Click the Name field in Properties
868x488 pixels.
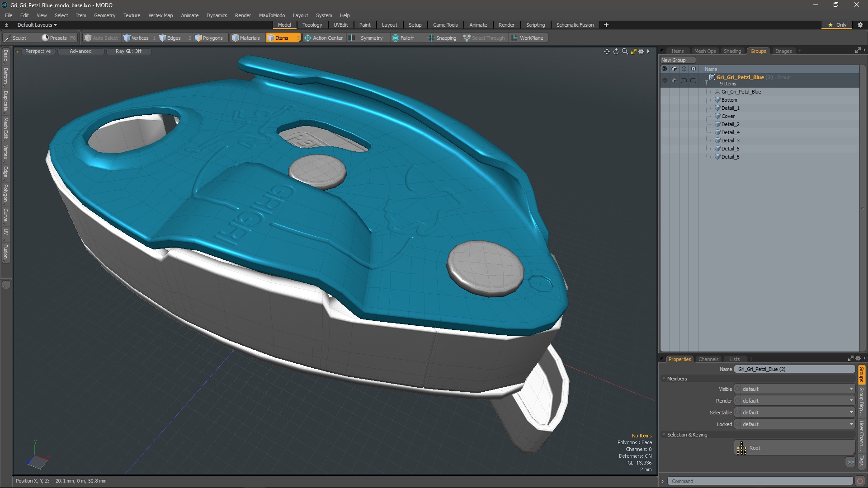[794, 369]
